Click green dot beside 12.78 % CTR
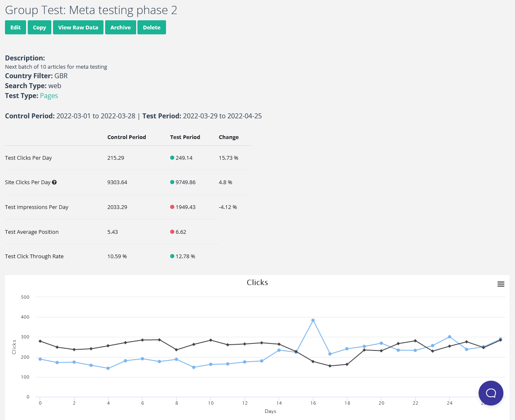Image resolution: width=515 pixels, height=420 pixels. tap(172, 256)
